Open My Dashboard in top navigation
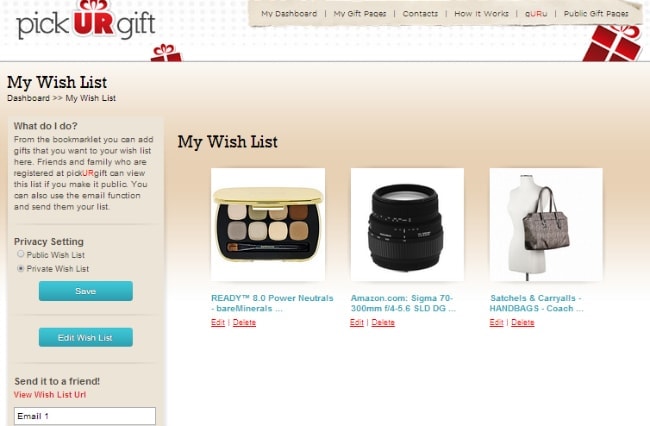Viewport: 650px width, 426px height. 289,13
